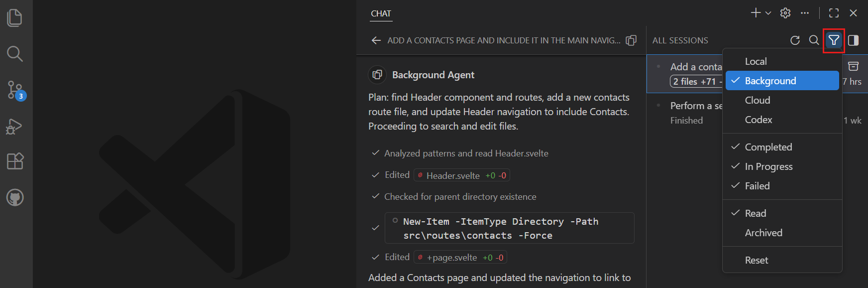868x288 pixels.
Task: Reset the session filters
Action: (782, 260)
